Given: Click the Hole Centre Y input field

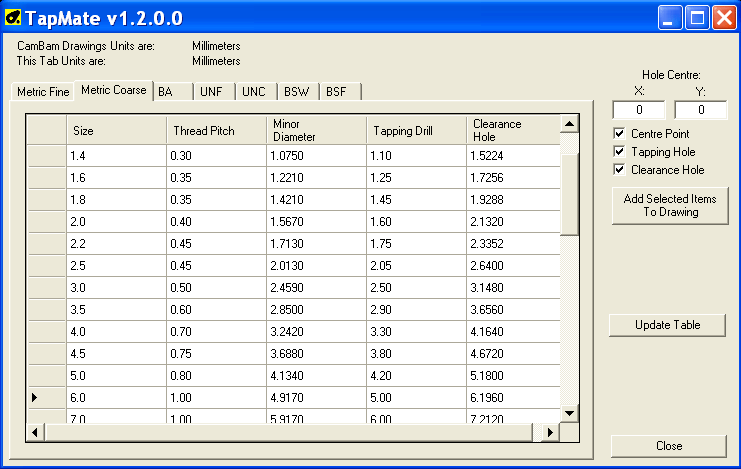Looking at the screenshot, I should click(701, 110).
